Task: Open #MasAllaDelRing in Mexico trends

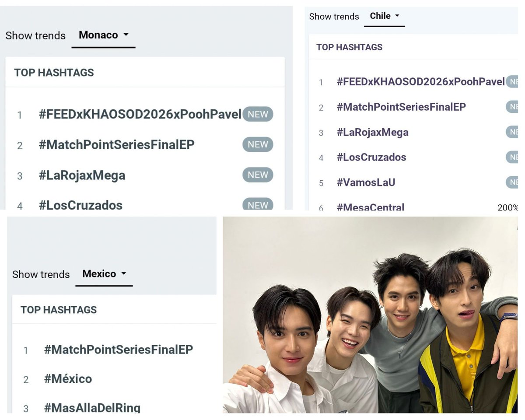Action: coord(92,408)
